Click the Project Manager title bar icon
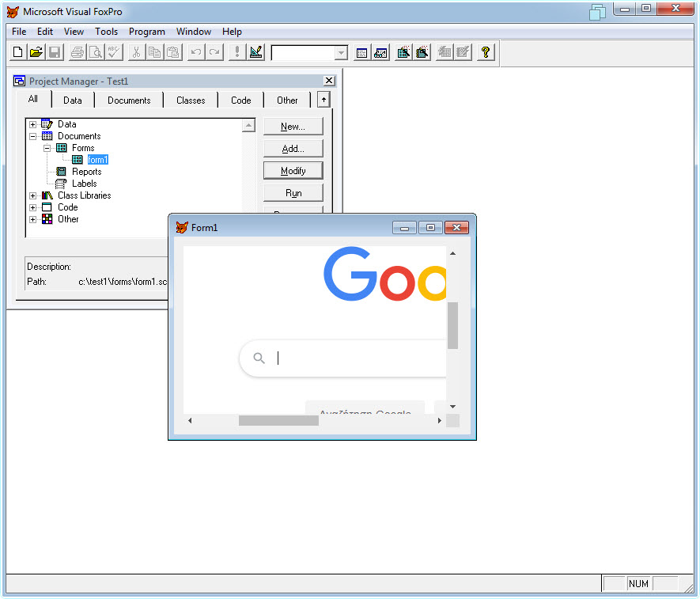This screenshot has height=599, width=700. pyautogui.click(x=19, y=81)
